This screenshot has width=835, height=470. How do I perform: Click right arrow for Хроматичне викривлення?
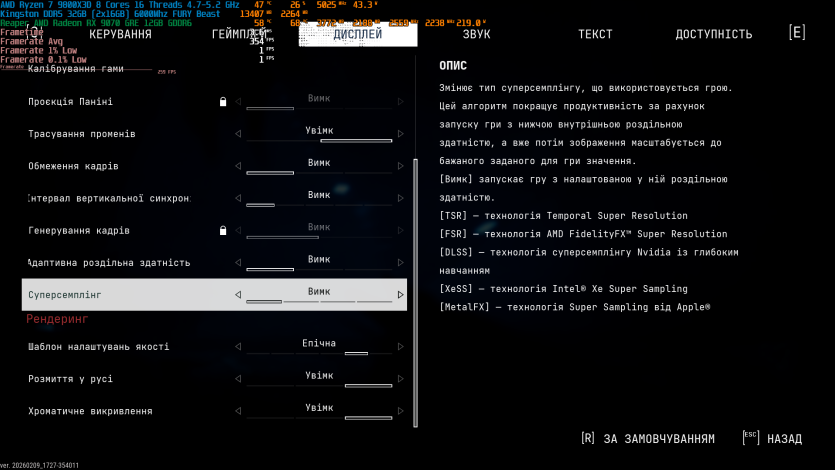(x=400, y=411)
